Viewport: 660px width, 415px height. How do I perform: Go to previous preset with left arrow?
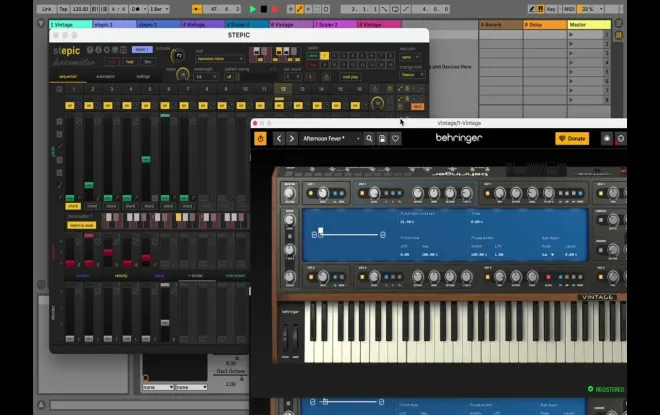279,139
